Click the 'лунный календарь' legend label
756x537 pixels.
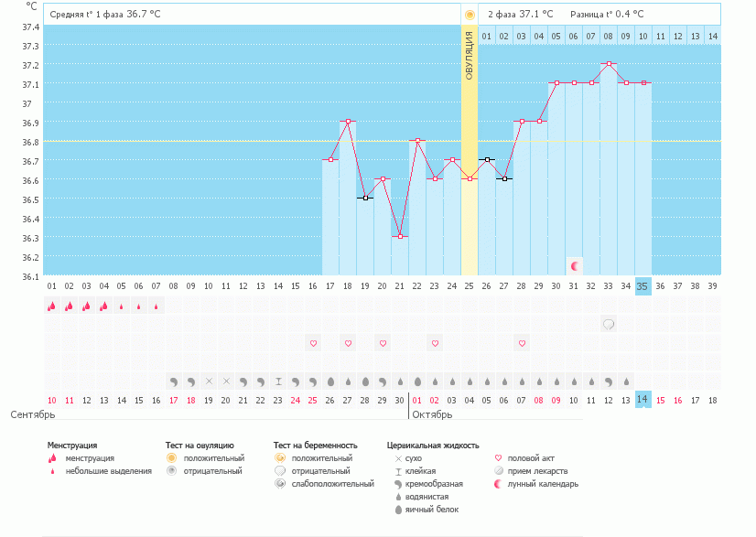pos(543,484)
